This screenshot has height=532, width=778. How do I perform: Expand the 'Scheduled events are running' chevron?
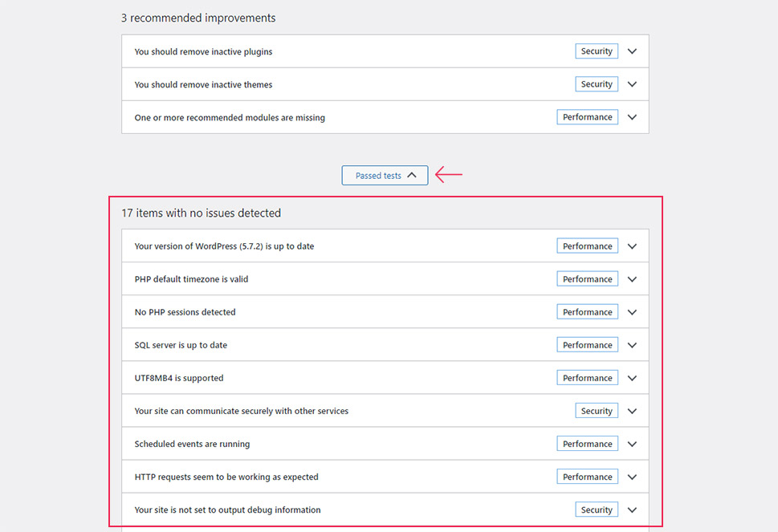pyautogui.click(x=632, y=445)
